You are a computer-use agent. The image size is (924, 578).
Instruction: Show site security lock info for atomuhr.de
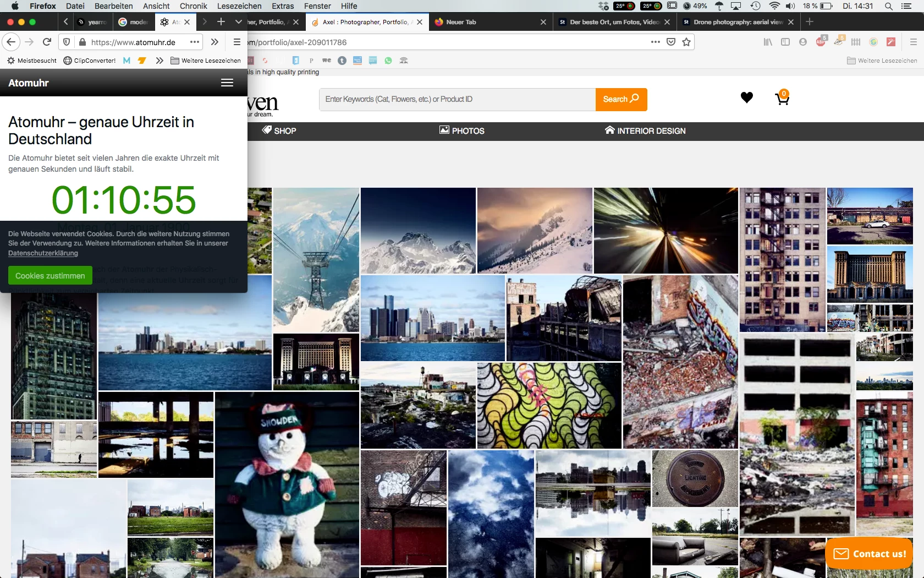click(x=82, y=42)
